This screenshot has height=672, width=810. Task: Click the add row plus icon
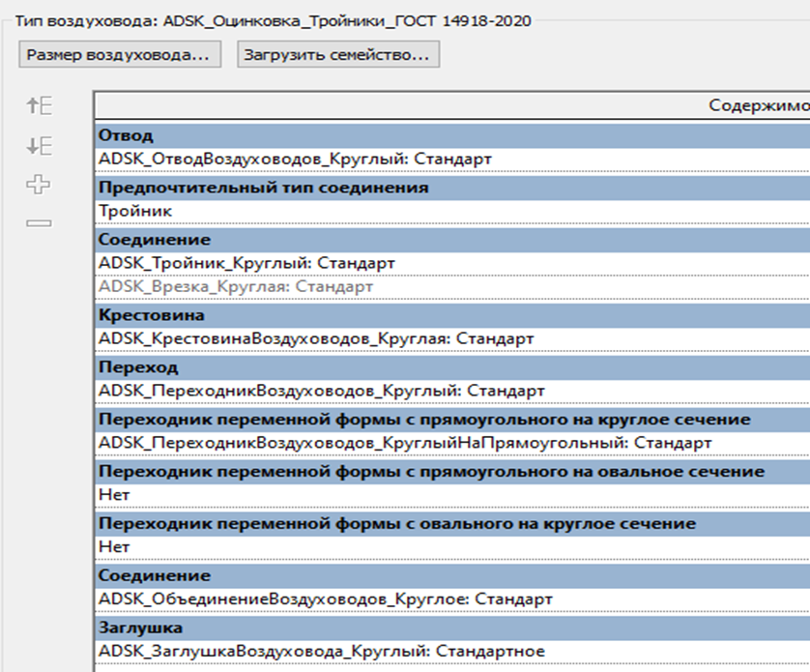click(39, 185)
